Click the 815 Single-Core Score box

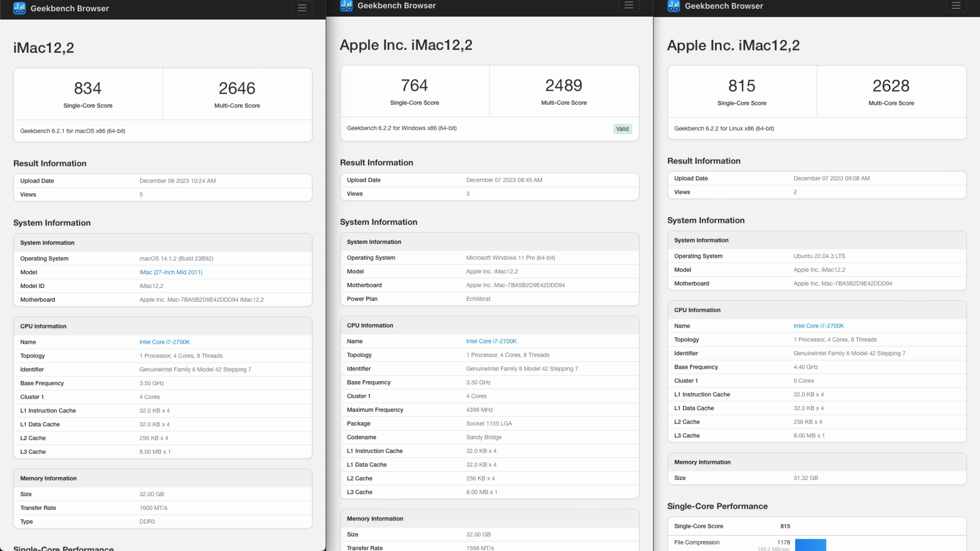pos(742,92)
